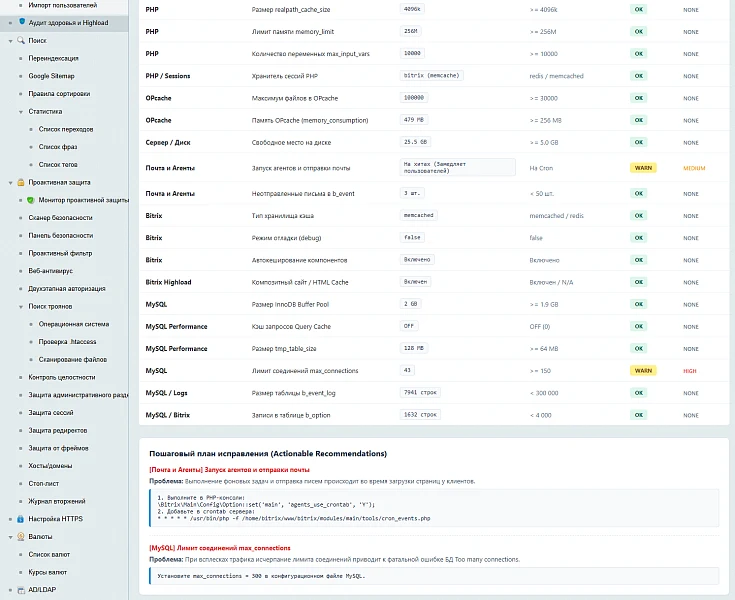The width and height of the screenshot is (735, 600).
Task: Open Google Sitemap settings
Action: 52,76
